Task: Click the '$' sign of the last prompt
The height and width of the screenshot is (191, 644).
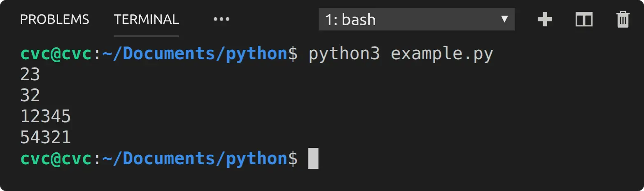Action: (293, 158)
